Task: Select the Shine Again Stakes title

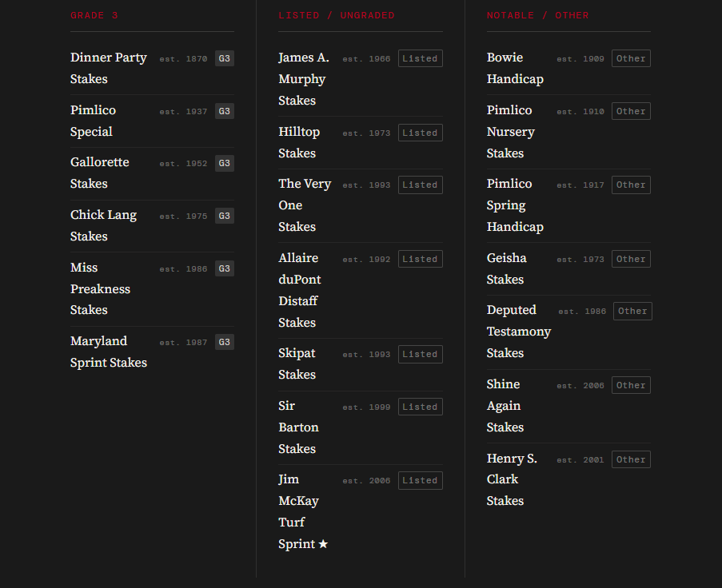Action: 505,405
